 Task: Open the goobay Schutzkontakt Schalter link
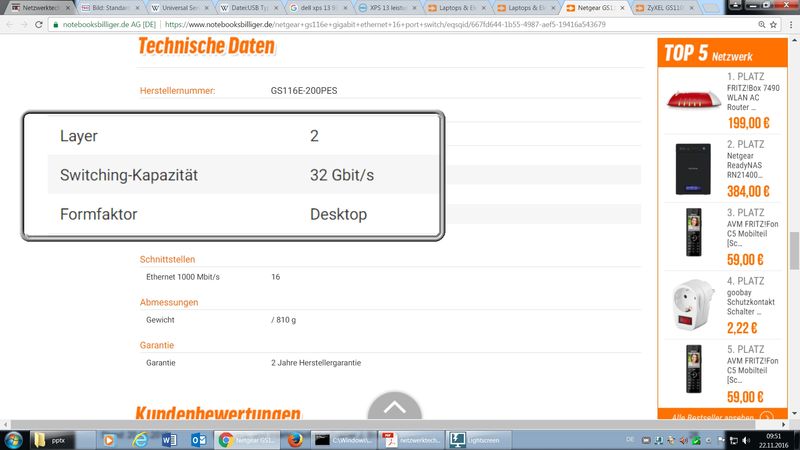(x=751, y=302)
